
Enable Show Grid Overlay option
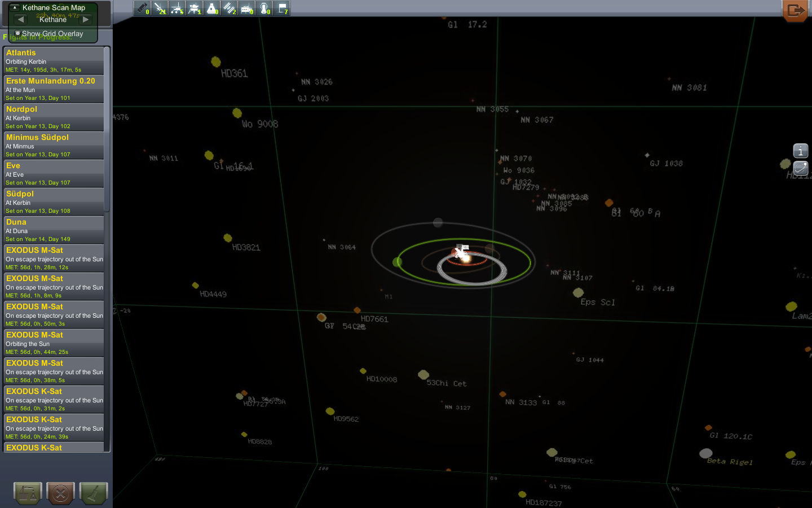(18, 33)
